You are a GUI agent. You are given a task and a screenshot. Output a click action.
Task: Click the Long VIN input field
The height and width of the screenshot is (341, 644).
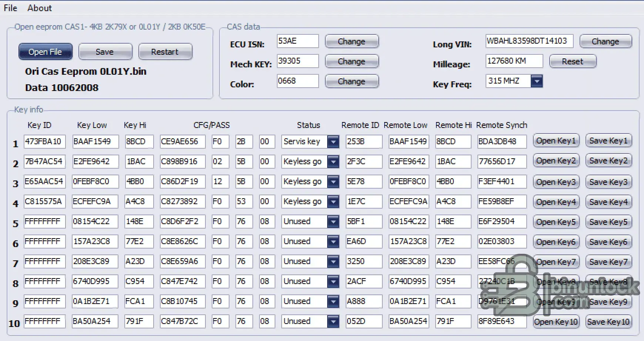529,41
